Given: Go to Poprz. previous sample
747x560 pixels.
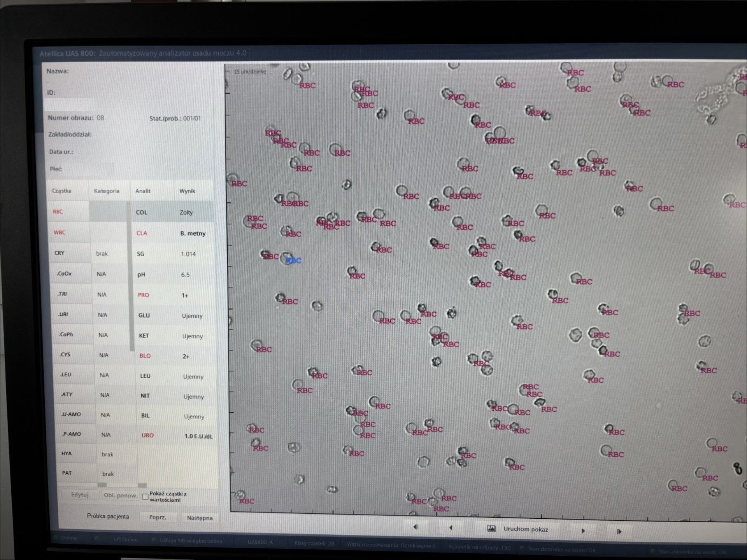Looking at the screenshot, I should tap(158, 517).
